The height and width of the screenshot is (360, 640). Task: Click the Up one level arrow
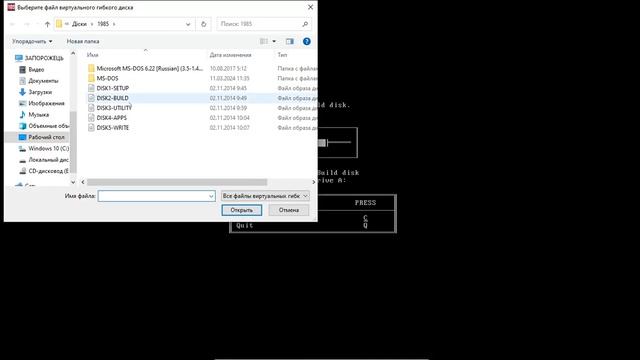pos(47,24)
